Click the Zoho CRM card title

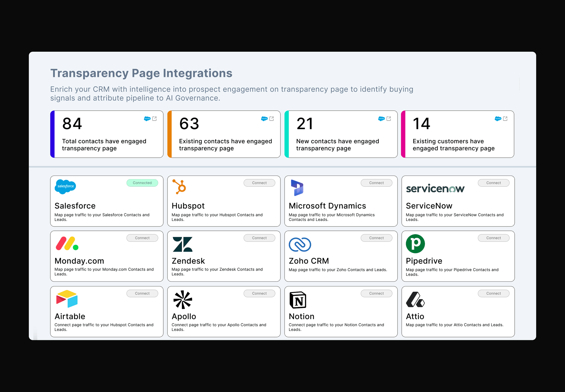pos(309,261)
